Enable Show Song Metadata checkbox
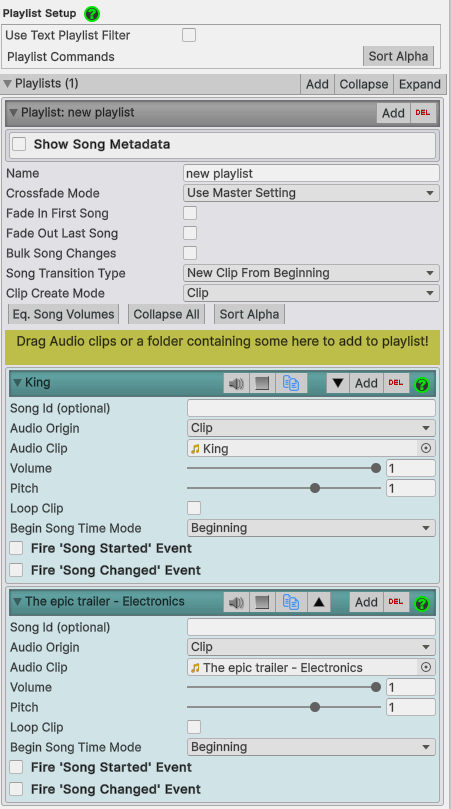 [x=19, y=144]
